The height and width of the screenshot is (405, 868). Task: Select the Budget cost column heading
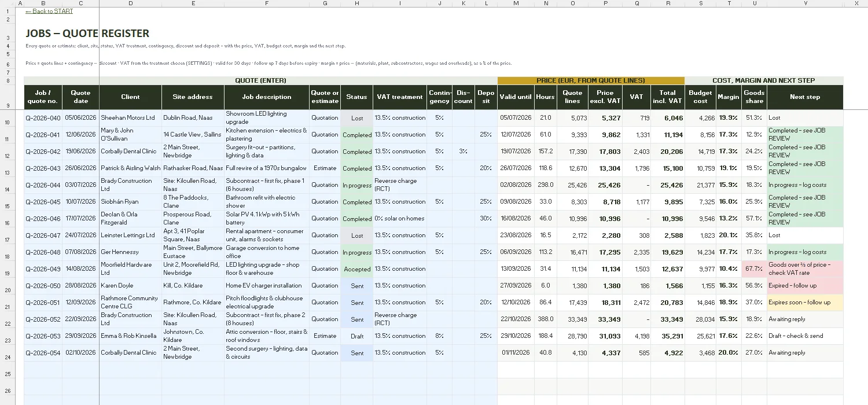pos(701,97)
